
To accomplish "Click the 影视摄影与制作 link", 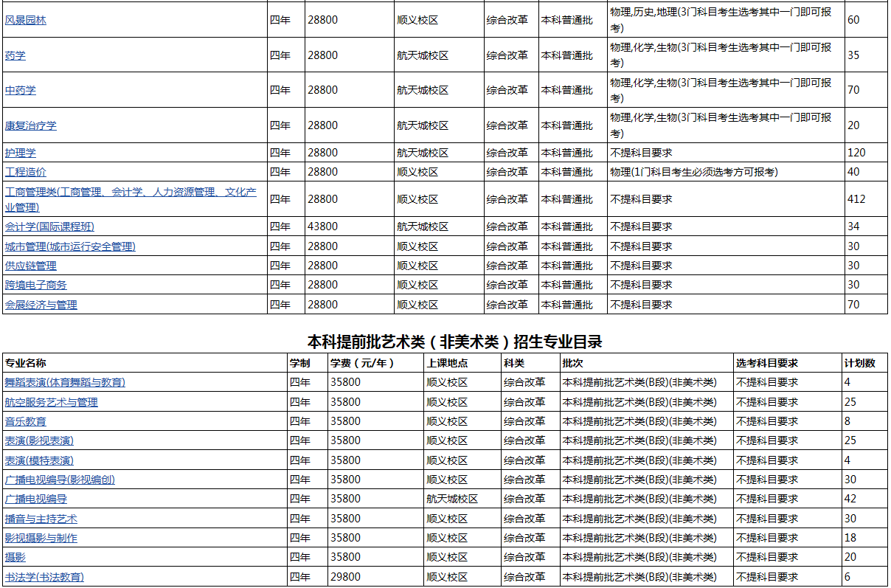I will click(41, 538).
